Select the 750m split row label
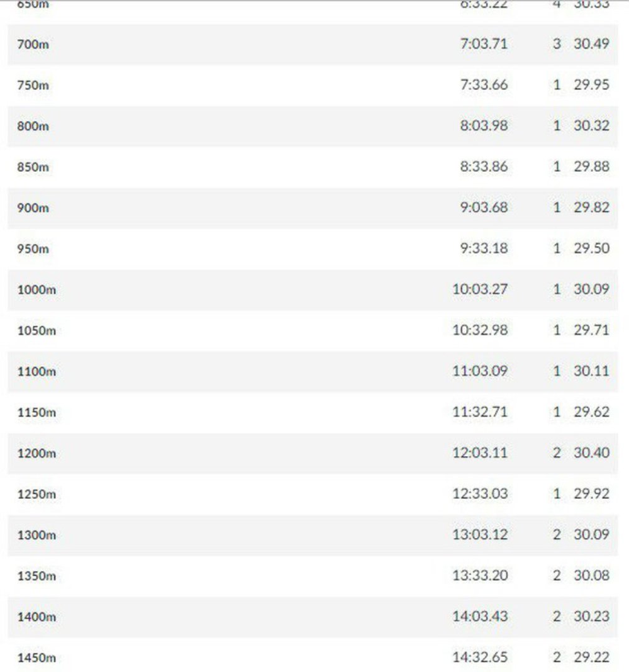Viewport: 629px width, 672px height. point(33,86)
